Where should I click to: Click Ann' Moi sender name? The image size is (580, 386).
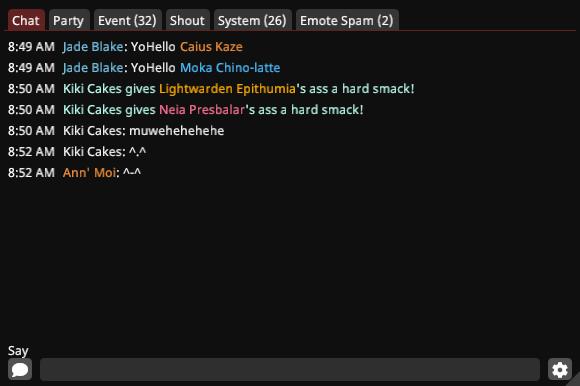pos(90,173)
